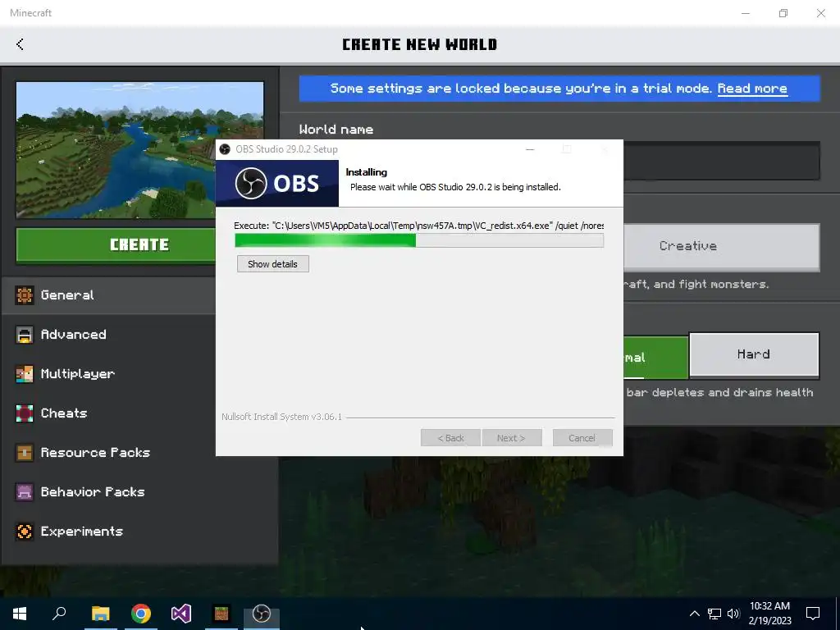Click the Behavior Packs icon

click(x=24, y=492)
